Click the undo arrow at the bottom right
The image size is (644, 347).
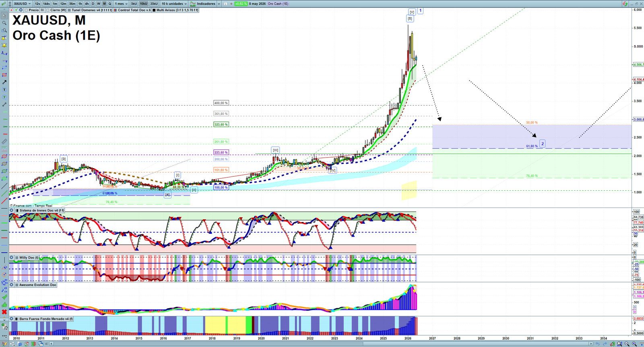tap(598, 344)
